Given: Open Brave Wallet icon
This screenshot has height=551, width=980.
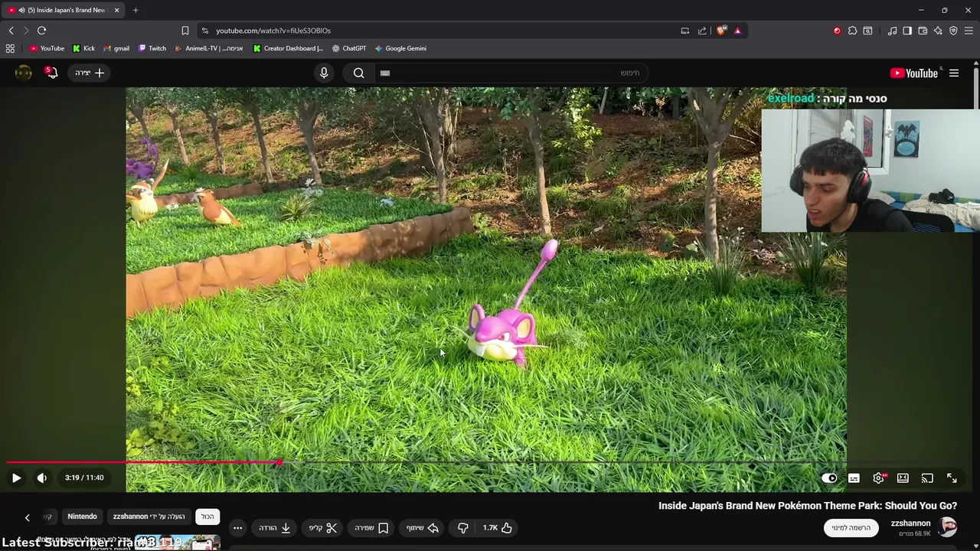Looking at the screenshot, I should 923,31.
